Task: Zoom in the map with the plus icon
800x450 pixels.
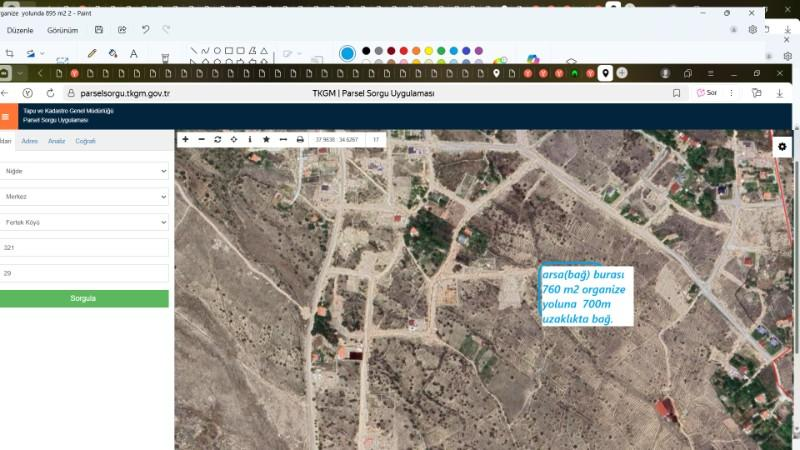Action: (185, 139)
